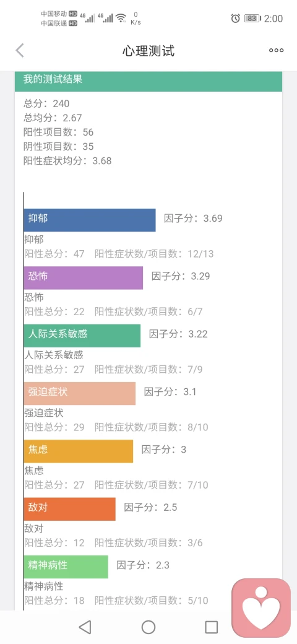Tap the alarm clock status icon
Screen dimensions: 297x644
coord(236,18)
